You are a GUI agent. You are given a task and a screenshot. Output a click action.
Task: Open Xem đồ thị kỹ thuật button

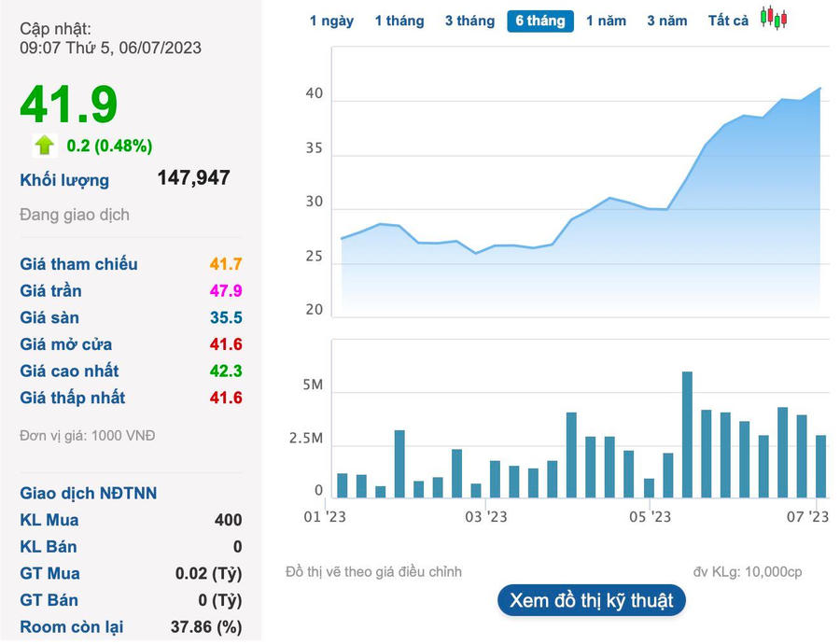[592, 600]
